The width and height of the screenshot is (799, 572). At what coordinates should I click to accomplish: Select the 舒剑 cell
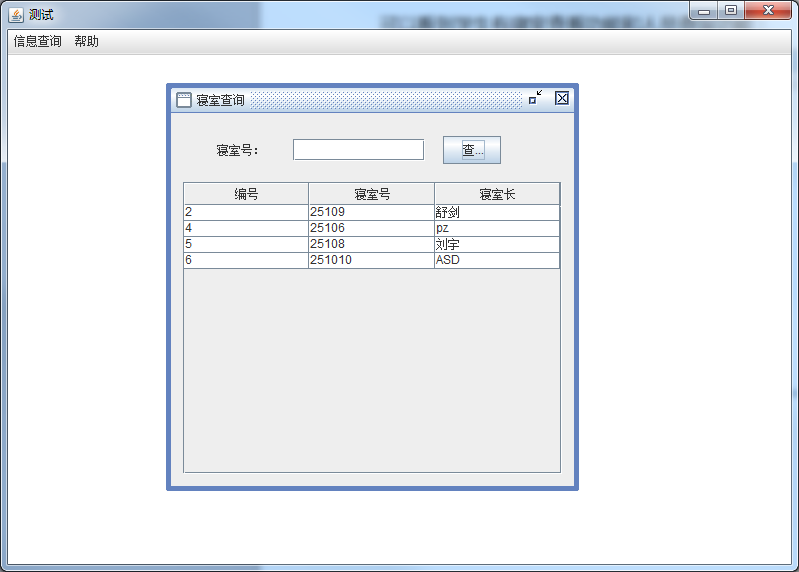497,212
